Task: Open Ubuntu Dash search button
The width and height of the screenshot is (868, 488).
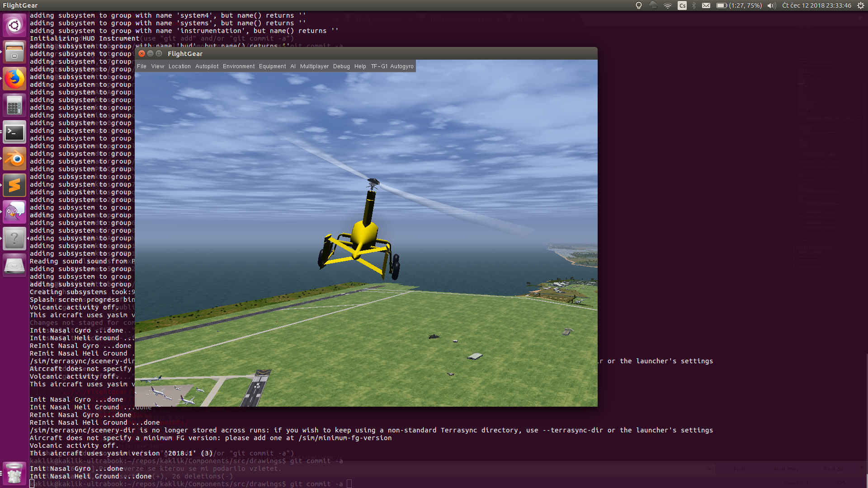Action: coord(14,25)
